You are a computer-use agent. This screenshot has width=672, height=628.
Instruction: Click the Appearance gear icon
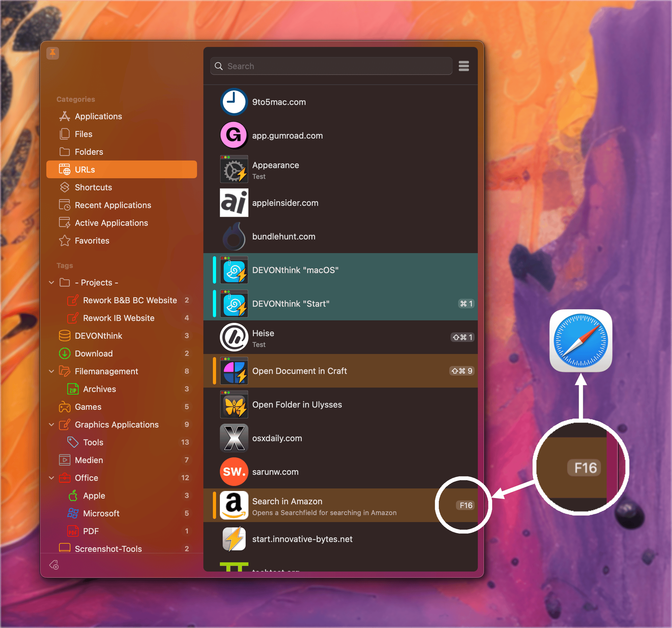(234, 169)
